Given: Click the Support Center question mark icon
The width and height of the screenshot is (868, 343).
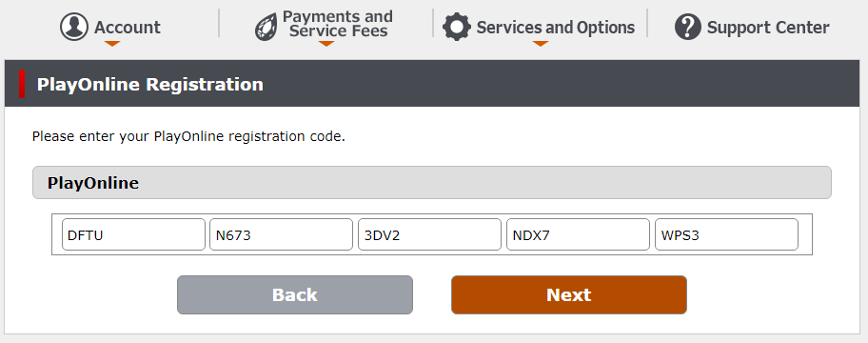Looking at the screenshot, I should [x=688, y=27].
